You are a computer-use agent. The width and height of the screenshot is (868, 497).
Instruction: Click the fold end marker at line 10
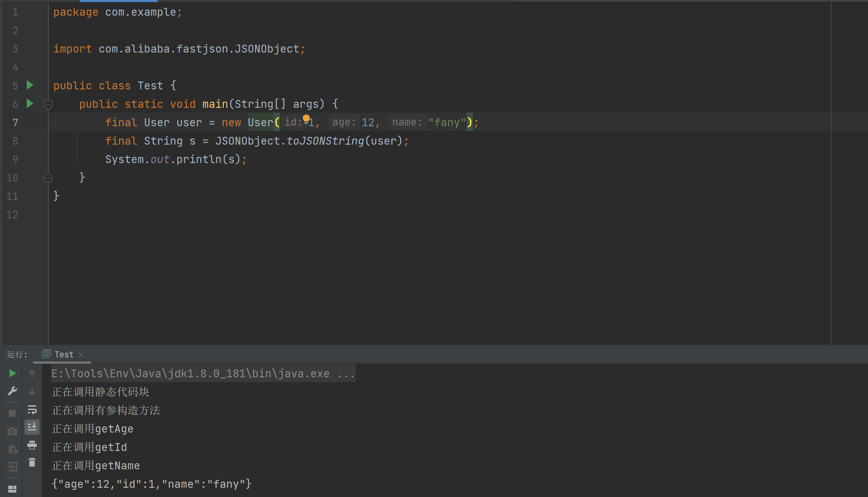(x=48, y=177)
